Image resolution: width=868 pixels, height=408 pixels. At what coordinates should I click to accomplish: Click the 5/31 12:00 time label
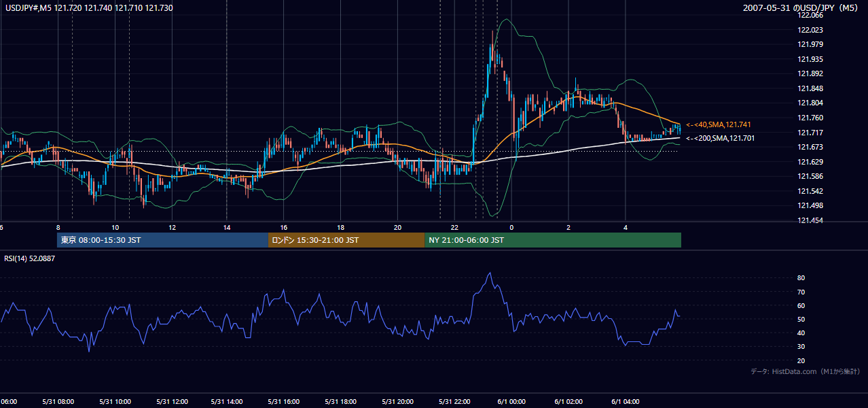(x=172, y=402)
